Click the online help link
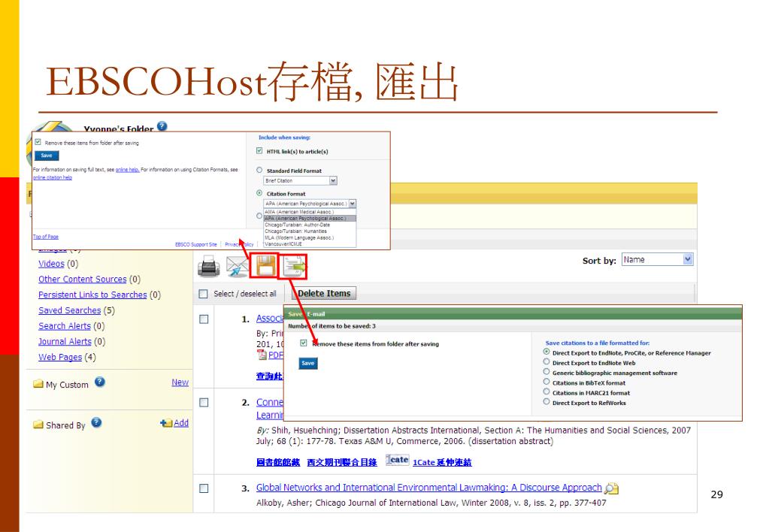Viewport: 769px width, 532px height. (128, 170)
